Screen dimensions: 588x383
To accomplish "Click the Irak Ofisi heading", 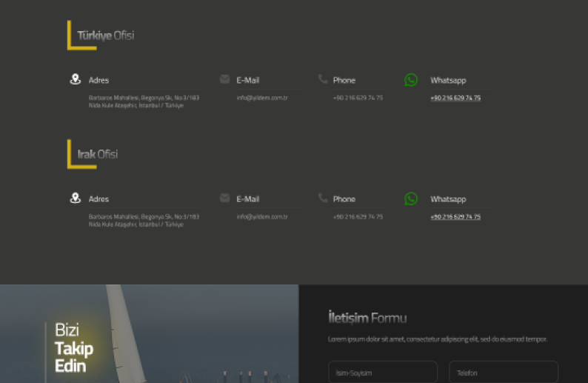I will pyautogui.click(x=98, y=154).
